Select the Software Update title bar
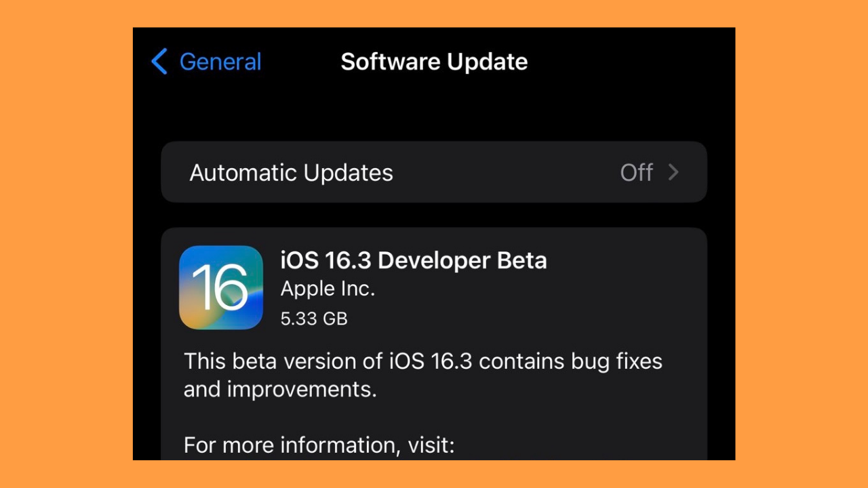This screenshot has height=488, width=868. coord(434,62)
